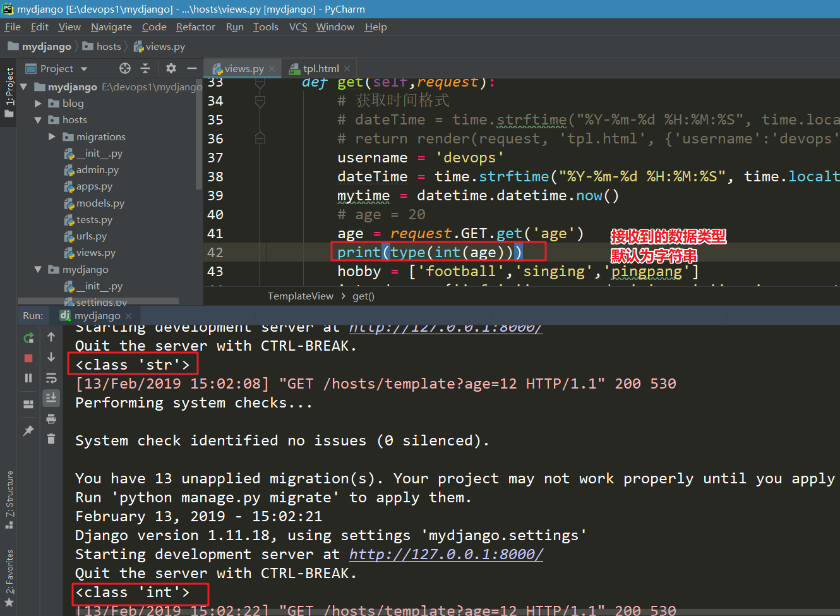Collapse the inner mydjango package folder
The width and height of the screenshot is (840, 616).
[x=38, y=269]
